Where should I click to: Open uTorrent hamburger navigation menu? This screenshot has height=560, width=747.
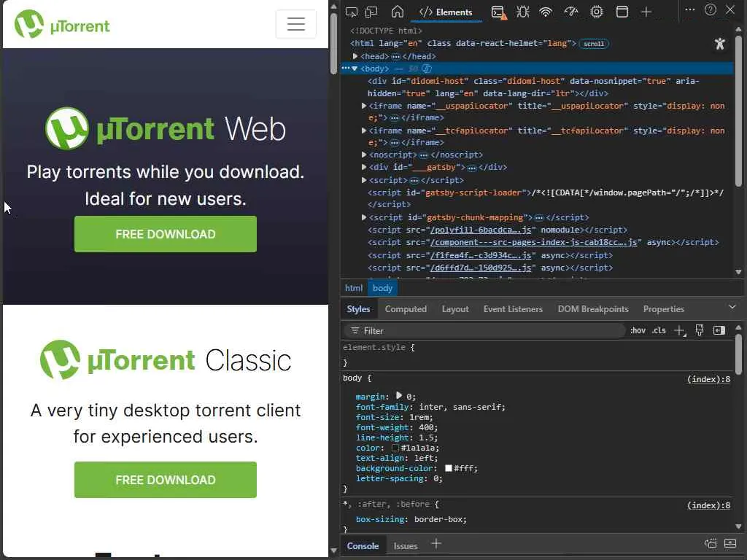(296, 24)
